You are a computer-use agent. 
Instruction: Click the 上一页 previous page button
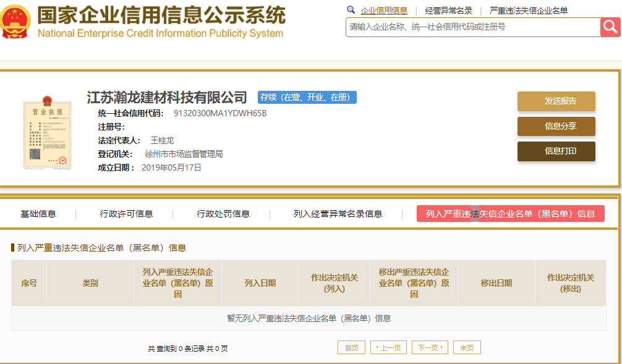click(388, 348)
